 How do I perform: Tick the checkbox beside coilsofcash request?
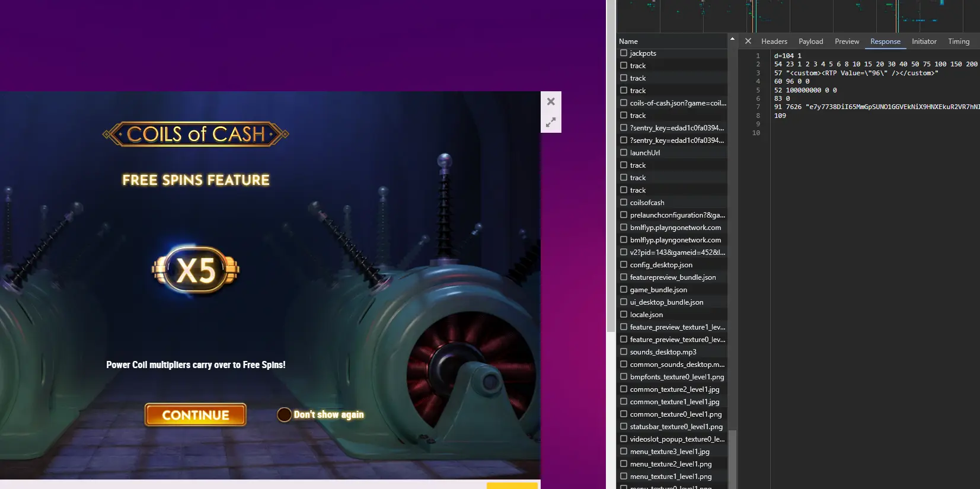click(624, 202)
